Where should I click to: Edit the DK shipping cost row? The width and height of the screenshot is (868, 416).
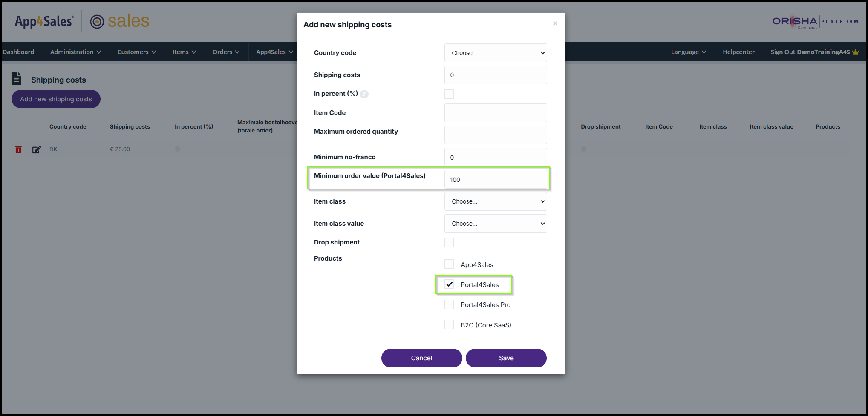[37, 149]
